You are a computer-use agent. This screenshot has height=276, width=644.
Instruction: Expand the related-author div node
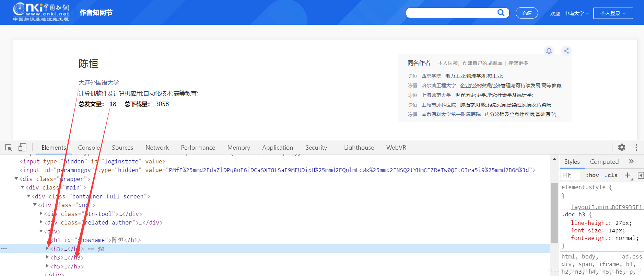pyautogui.click(x=41, y=222)
